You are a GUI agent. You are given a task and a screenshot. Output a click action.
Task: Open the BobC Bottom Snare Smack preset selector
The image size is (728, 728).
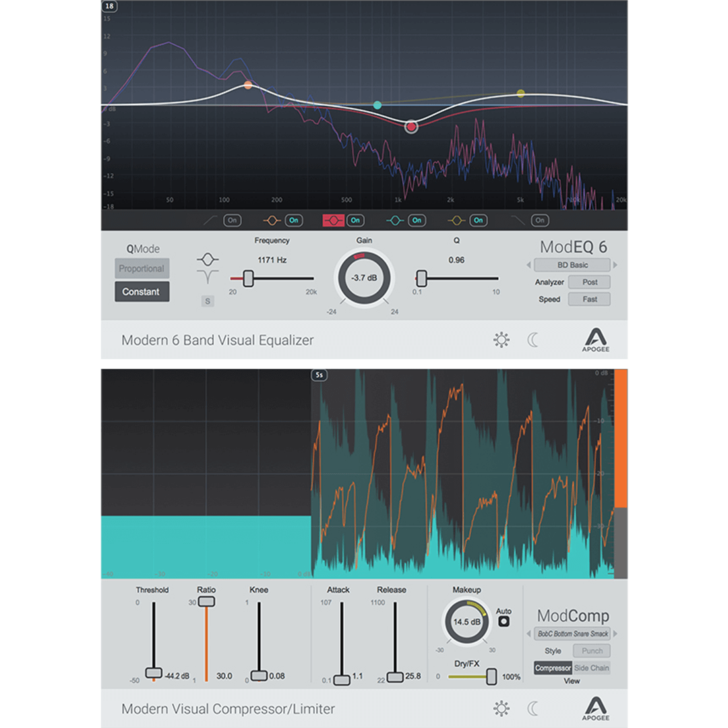tap(574, 634)
